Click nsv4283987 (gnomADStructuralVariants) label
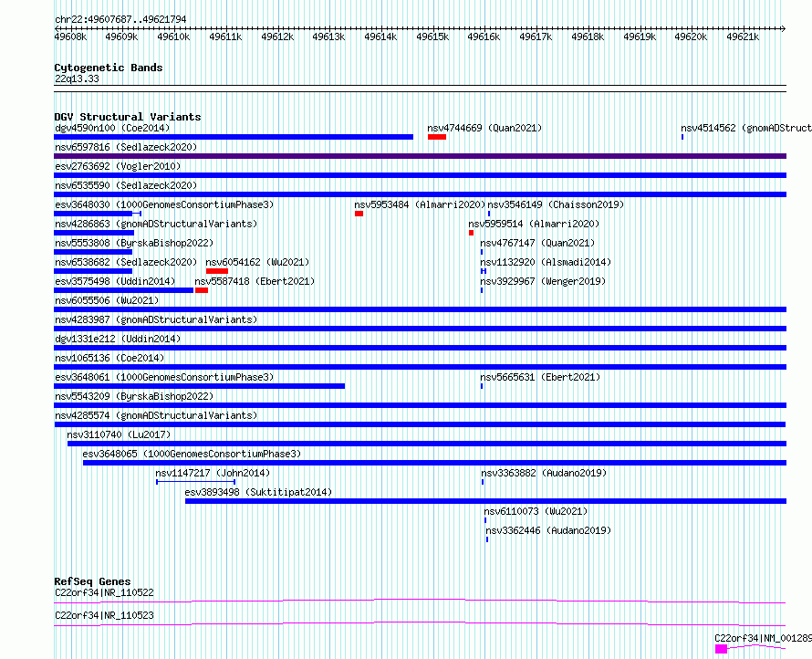This screenshot has width=812, height=659. [x=156, y=319]
